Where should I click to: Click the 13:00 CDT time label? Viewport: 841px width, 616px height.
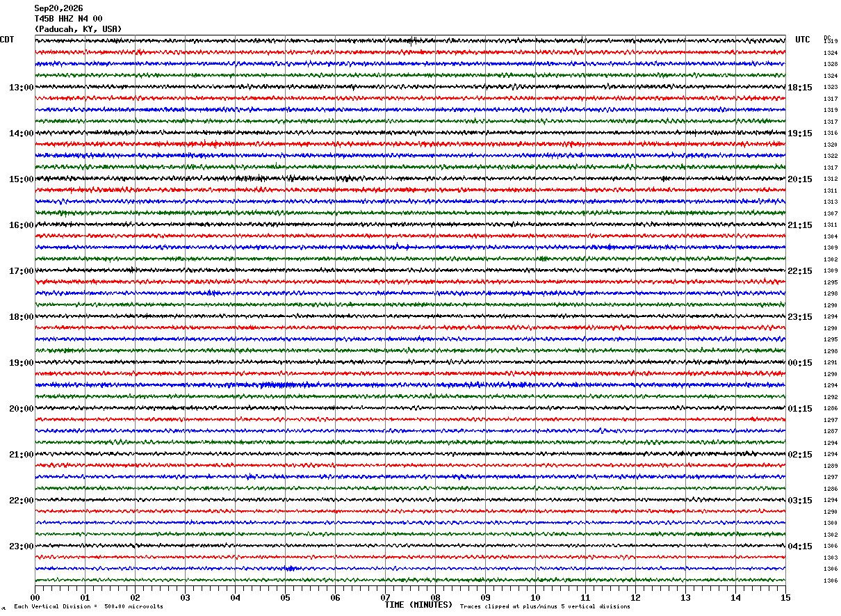click(21, 88)
